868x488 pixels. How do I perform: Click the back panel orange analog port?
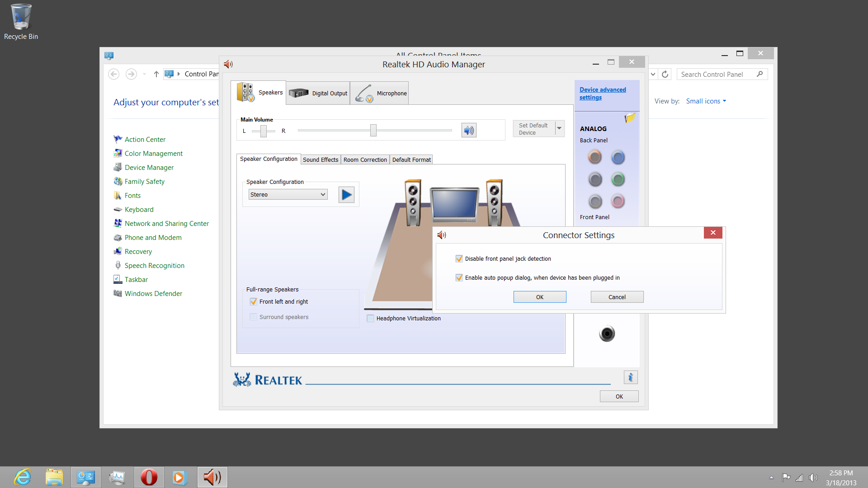(x=594, y=157)
